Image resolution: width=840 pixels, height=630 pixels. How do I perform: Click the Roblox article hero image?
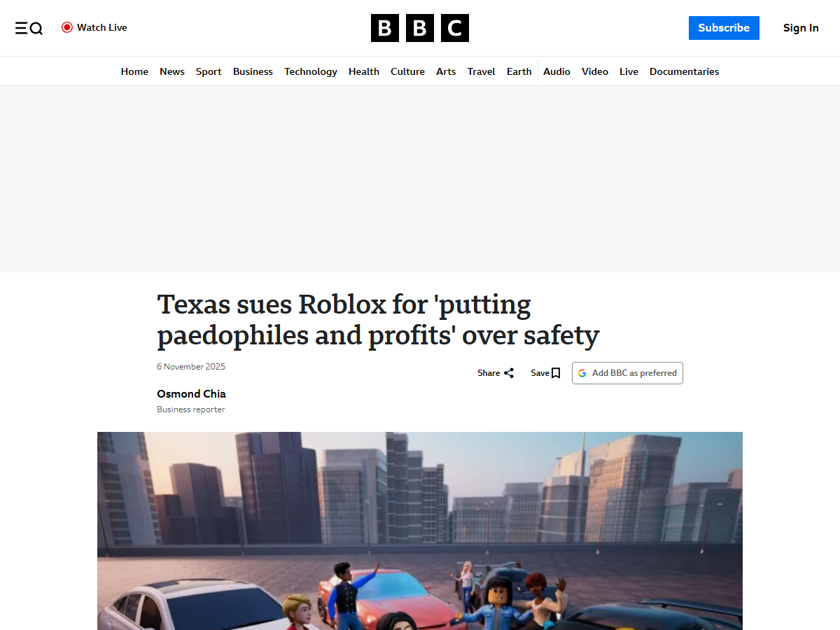420,531
